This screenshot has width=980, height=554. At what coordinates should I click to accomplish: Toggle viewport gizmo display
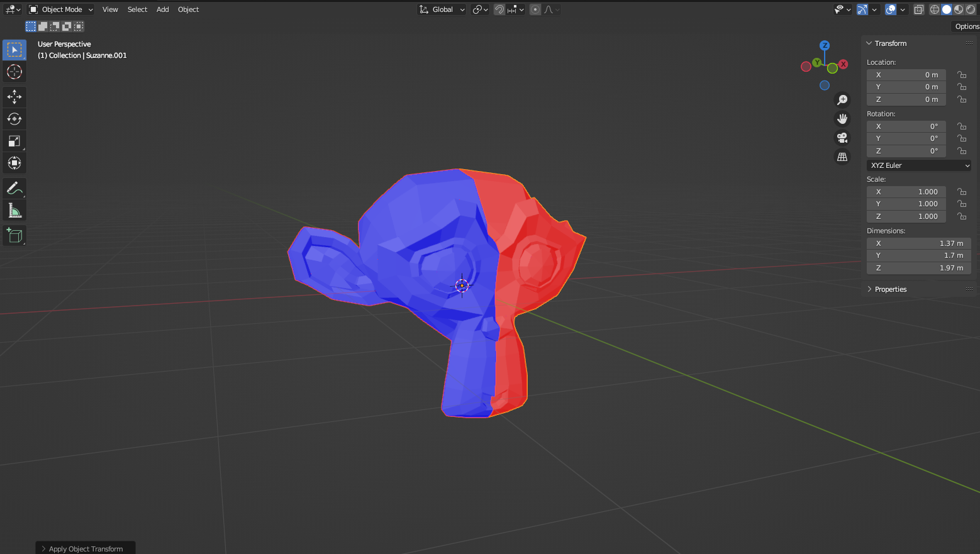coord(862,9)
